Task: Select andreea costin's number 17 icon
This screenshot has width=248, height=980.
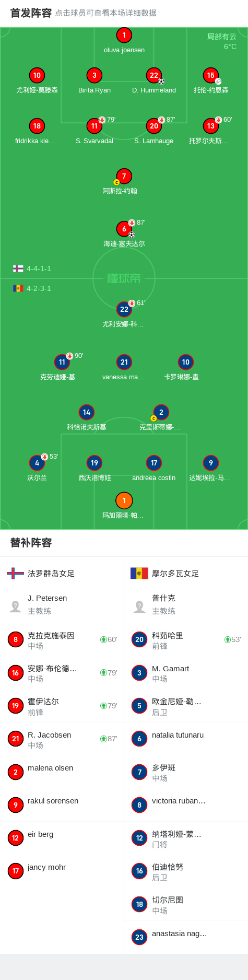Action: (x=153, y=463)
